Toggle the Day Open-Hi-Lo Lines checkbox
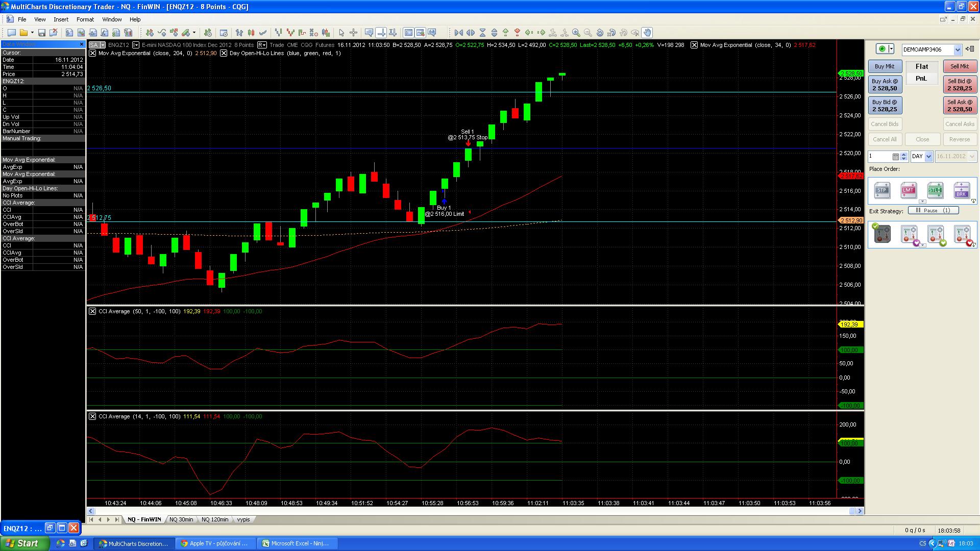The image size is (980, 551). (224, 53)
